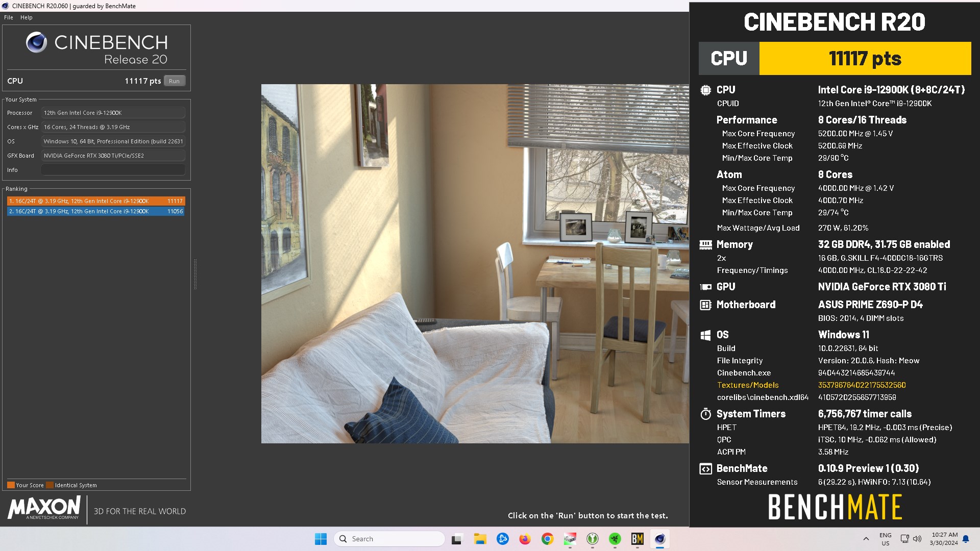Open File Explorer from taskbar

(480, 539)
